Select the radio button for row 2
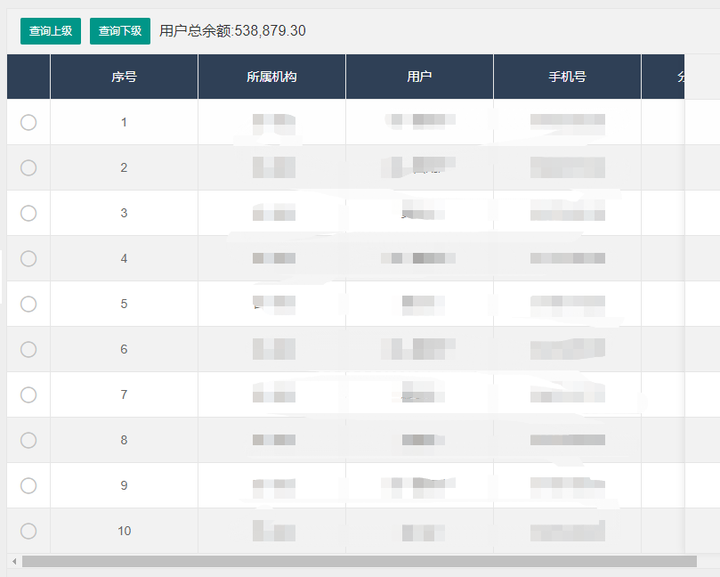The width and height of the screenshot is (720, 577). tap(28, 168)
